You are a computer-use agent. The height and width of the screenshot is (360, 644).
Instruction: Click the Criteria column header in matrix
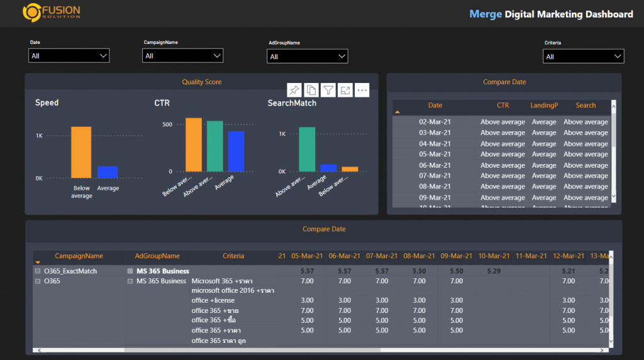coord(233,256)
